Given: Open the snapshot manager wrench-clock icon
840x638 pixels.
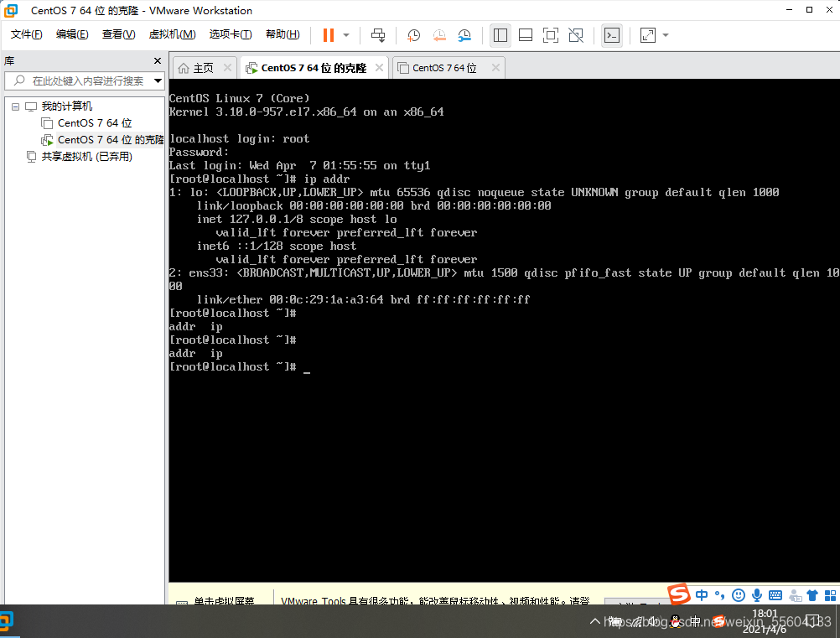Looking at the screenshot, I should coord(464,35).
